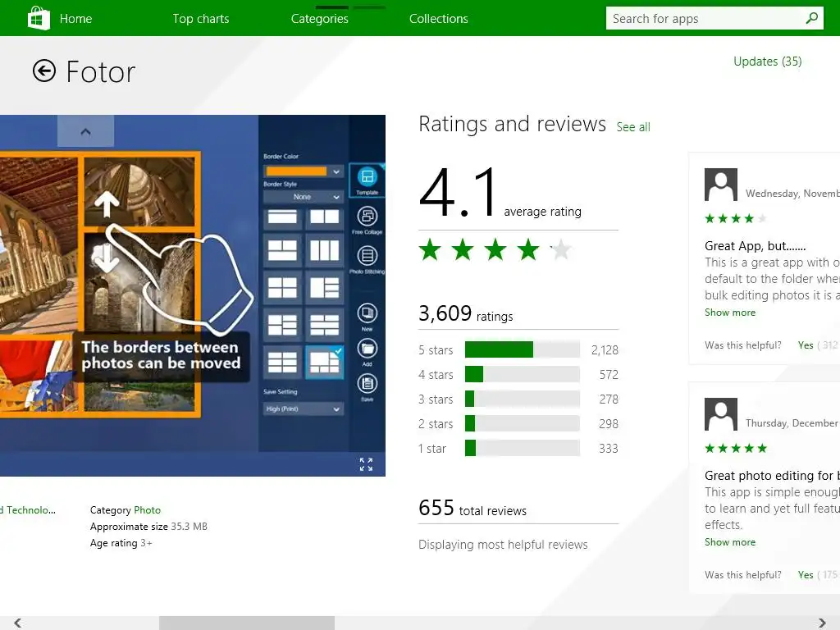Click the five-star rating of Thursday review
This screenshot has width=840, height=630.
pos(736,449)
